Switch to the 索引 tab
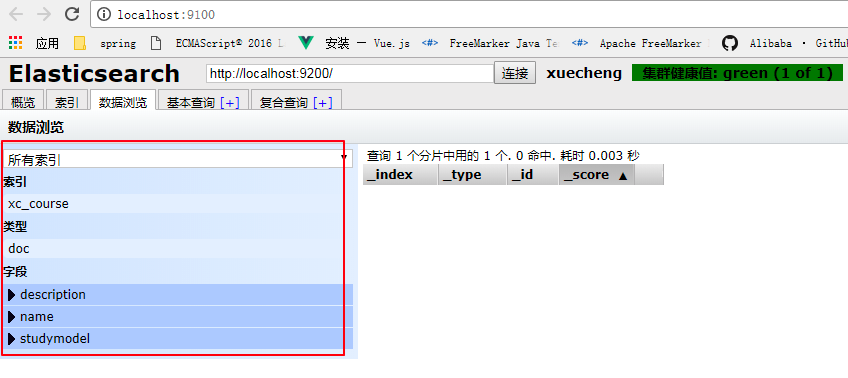Viewport: 848px width, 378px height. 67,102
